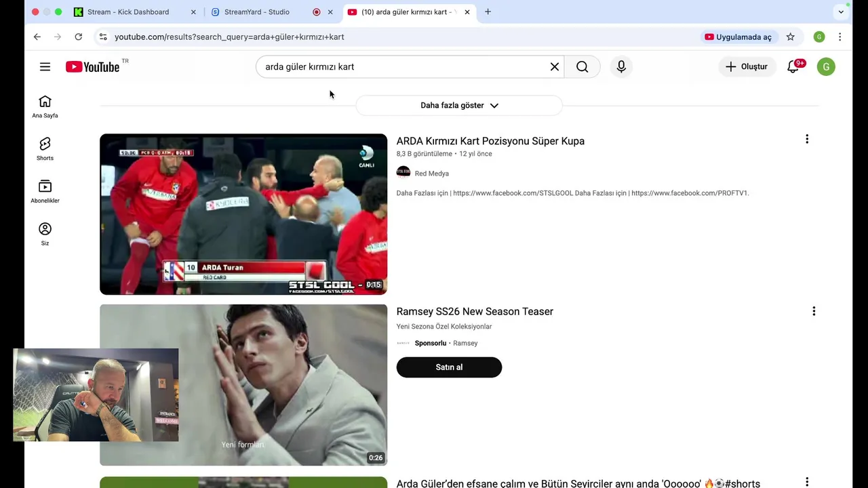Play the ARDA Turan red card thumbnail
868x488 pixels.
click(243, 214)
